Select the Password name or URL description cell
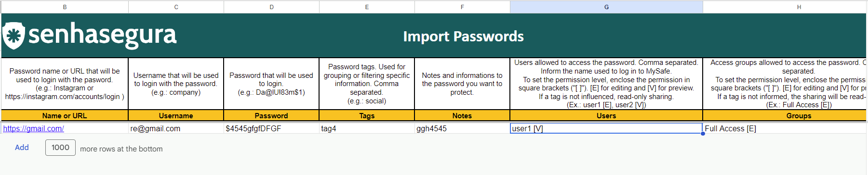This screenshot has width=868, height=175. [x=65, y=84]
